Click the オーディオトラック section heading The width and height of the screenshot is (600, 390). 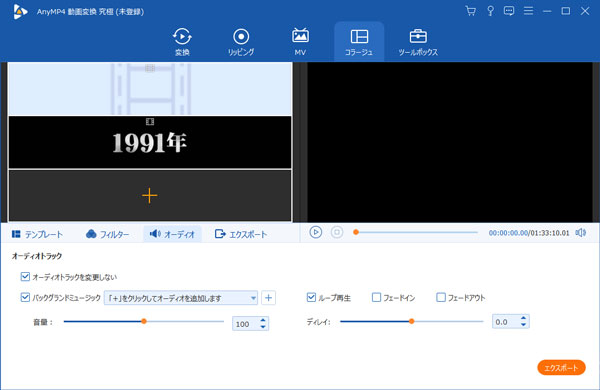[37, 256]
